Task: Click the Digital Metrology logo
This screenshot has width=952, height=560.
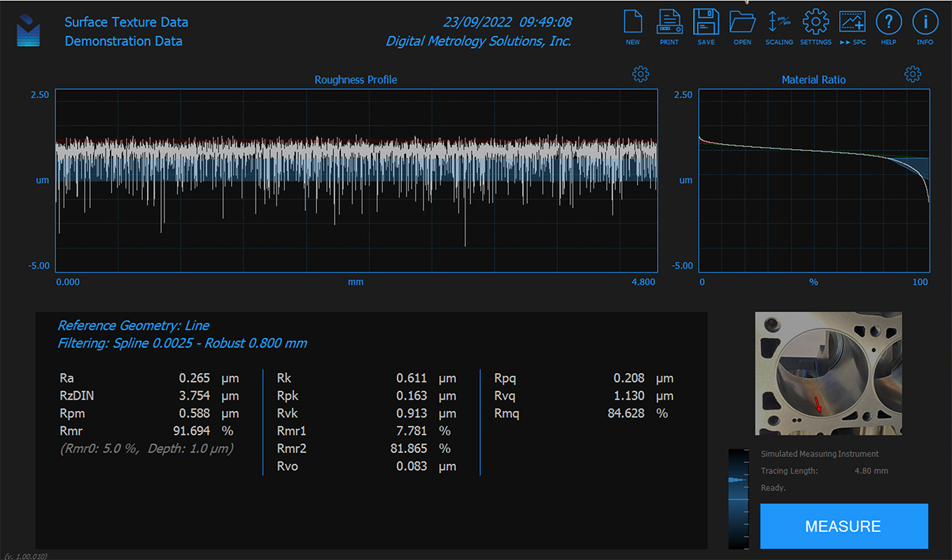Action: pyautogui.click(x=29, y=29)
